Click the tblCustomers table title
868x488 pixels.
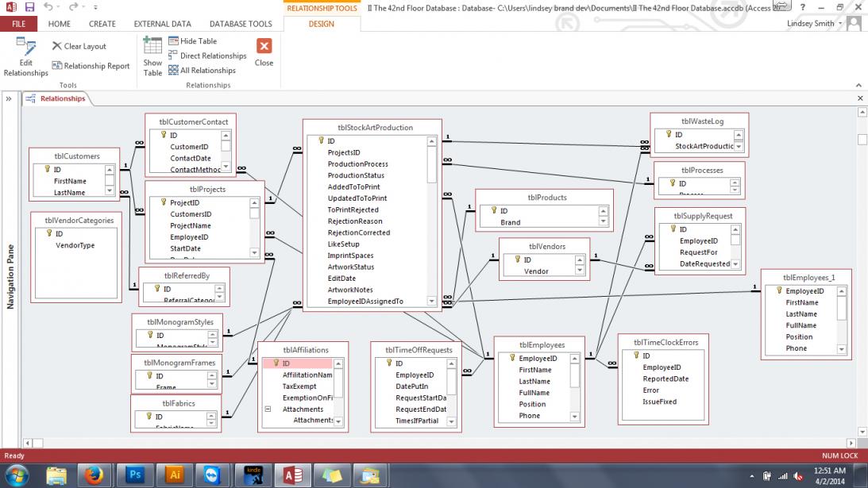[x=77, y=156]
